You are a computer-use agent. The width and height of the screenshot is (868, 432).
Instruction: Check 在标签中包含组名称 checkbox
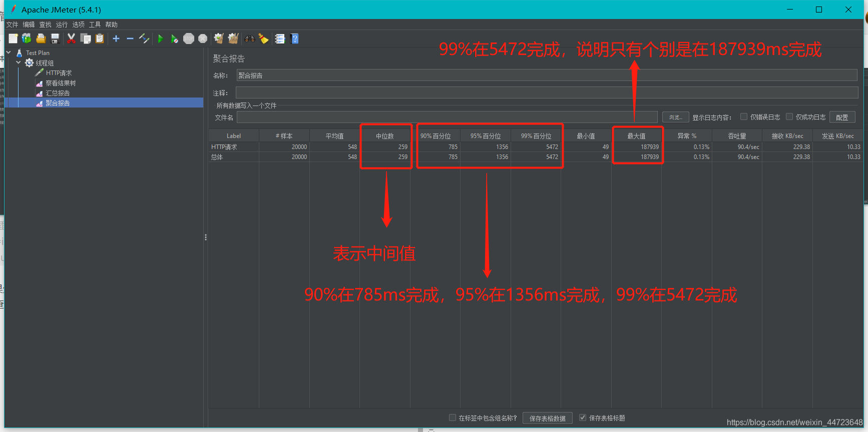(x=453, y=417)
